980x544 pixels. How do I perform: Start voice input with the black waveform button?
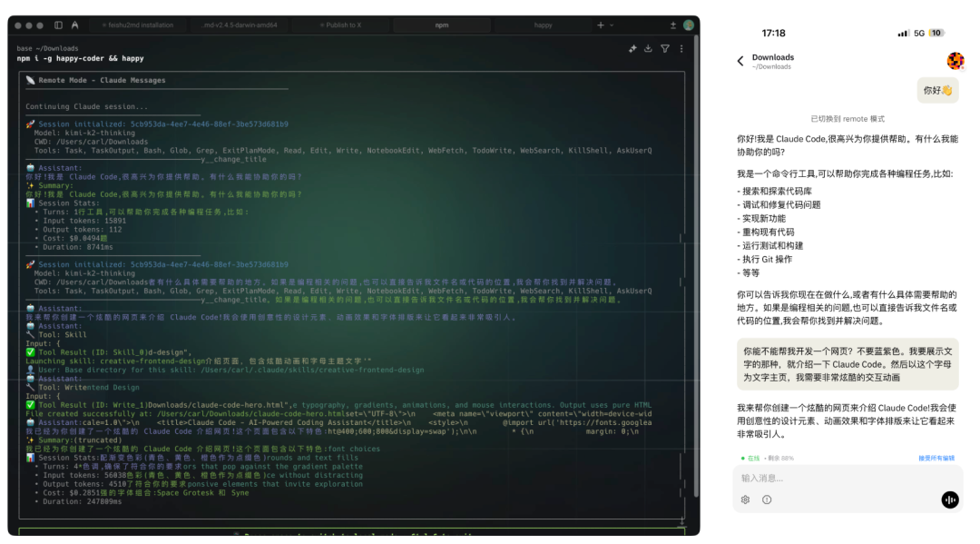(950, 499)
